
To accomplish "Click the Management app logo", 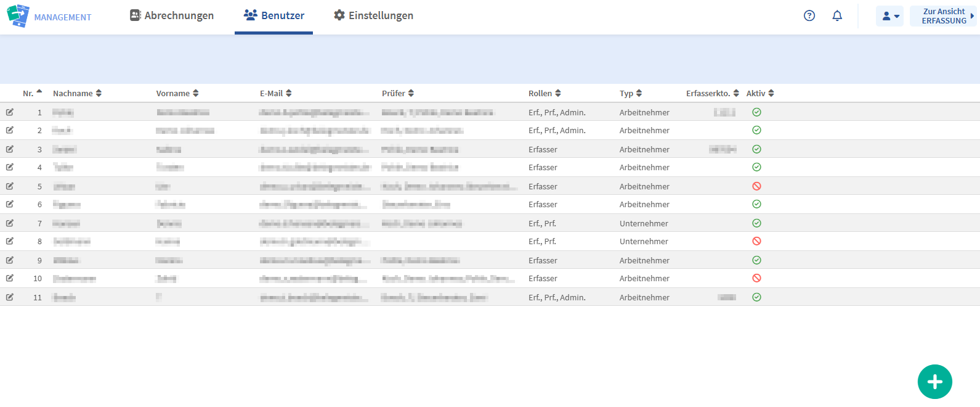I will pos(49,16).
